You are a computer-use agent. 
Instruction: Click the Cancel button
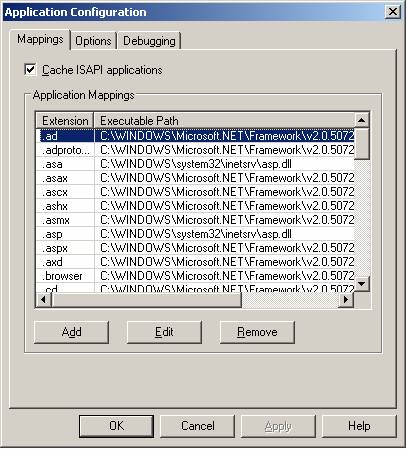[x=198, y=426]
